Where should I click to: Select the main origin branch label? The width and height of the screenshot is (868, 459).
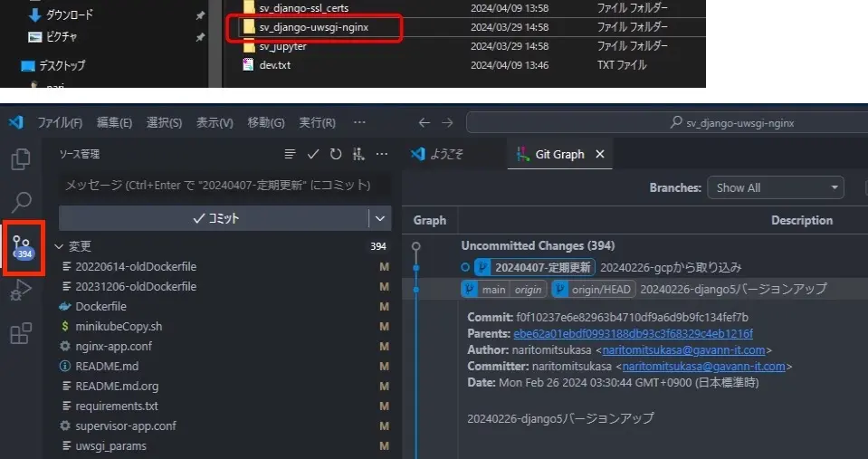pyautogui.click(x=504, y=289)
